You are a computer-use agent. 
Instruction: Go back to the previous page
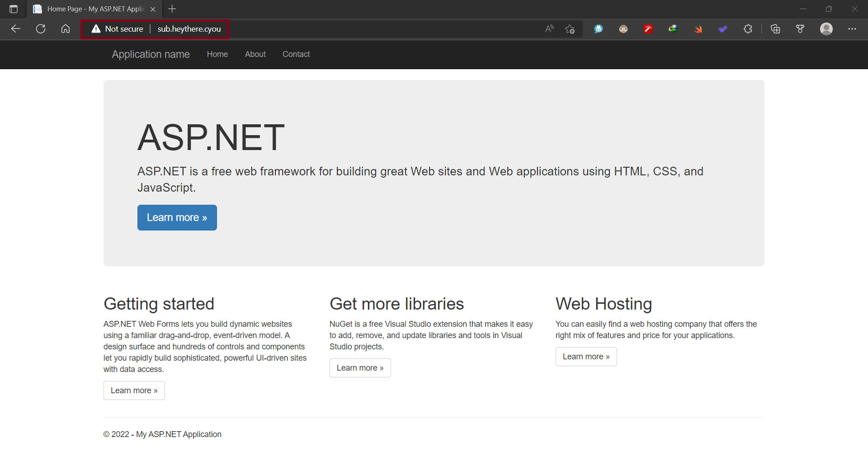point(16,29)
